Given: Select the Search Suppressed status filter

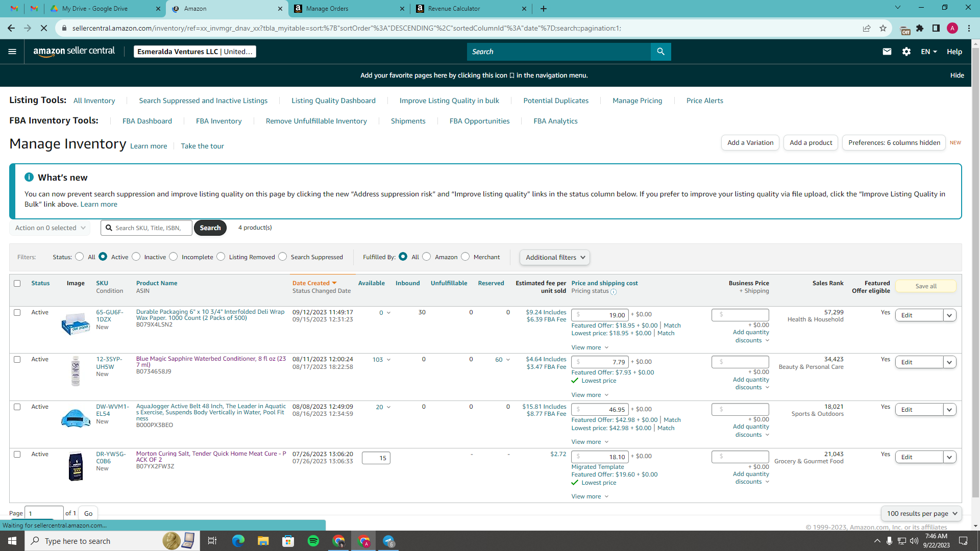Looking at the screenshot, I should pyautogui.click(x=283, y=257).
